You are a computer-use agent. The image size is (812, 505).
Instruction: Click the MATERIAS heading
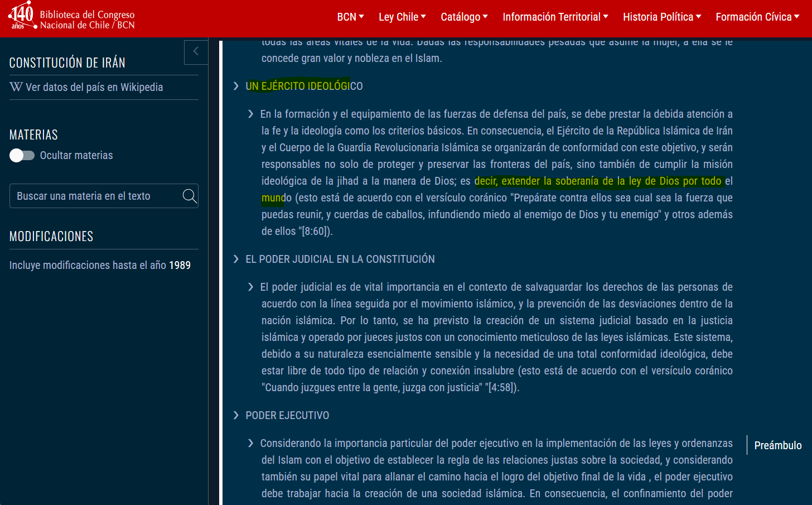click(33, 134)
